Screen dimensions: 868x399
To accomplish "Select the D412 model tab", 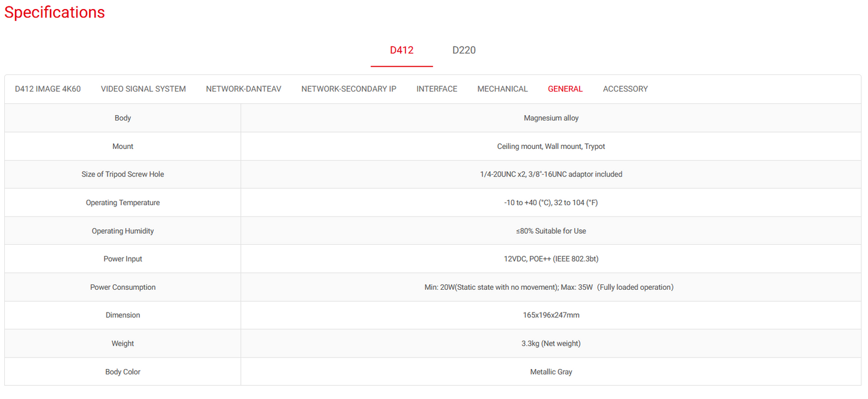I will click(401, 50).
